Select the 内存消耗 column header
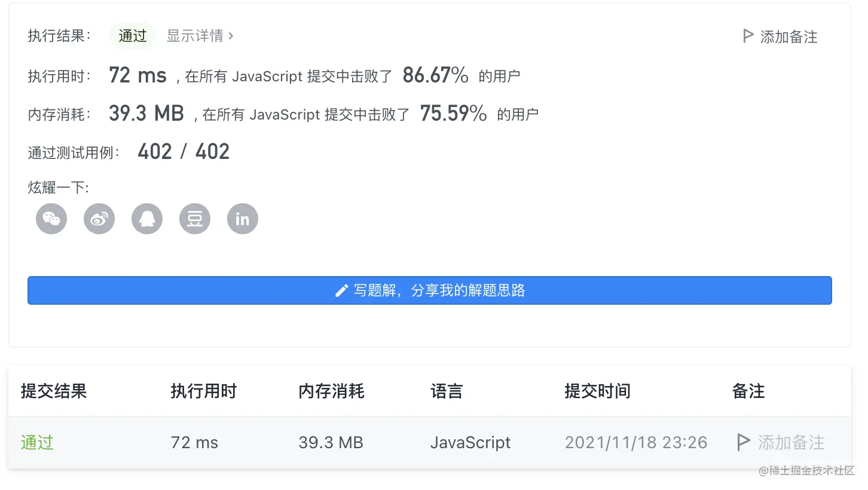The image size is (868, 490). [x=332, y=391]
